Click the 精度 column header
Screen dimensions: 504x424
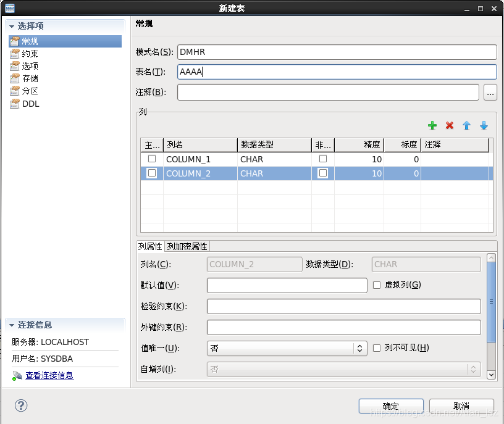[x=359, y=145]
